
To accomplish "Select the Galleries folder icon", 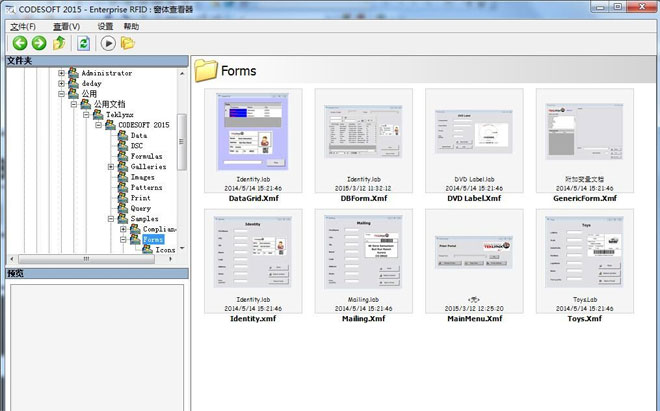I will coord(122,167).
